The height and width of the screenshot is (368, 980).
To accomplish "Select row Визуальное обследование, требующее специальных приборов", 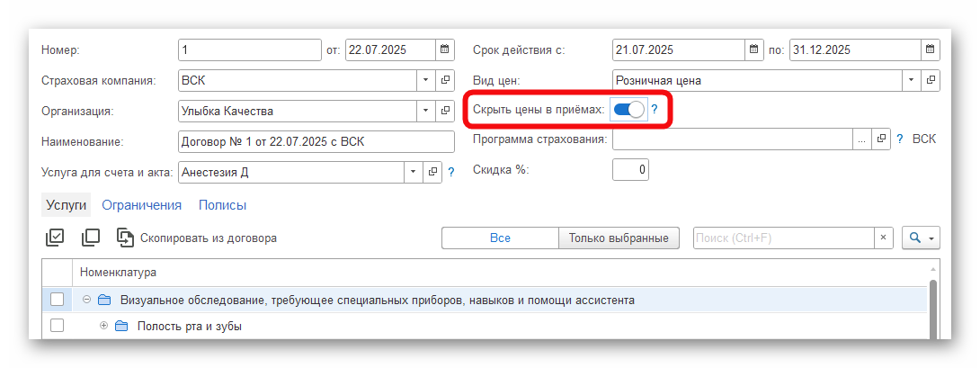I will 485,300.
